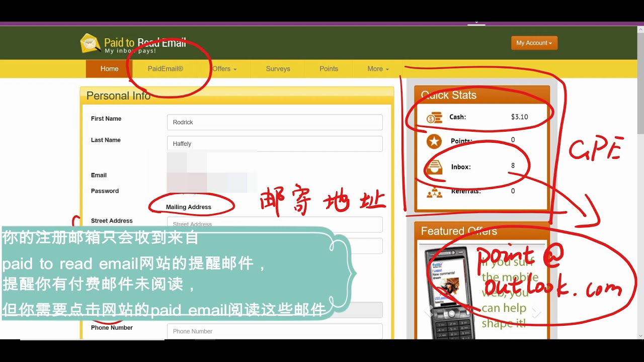Viewport: 644px width, 362px height.
Task: Click the Quick Stats panel header
Action: pyautogui.click(x=482, y=95)
